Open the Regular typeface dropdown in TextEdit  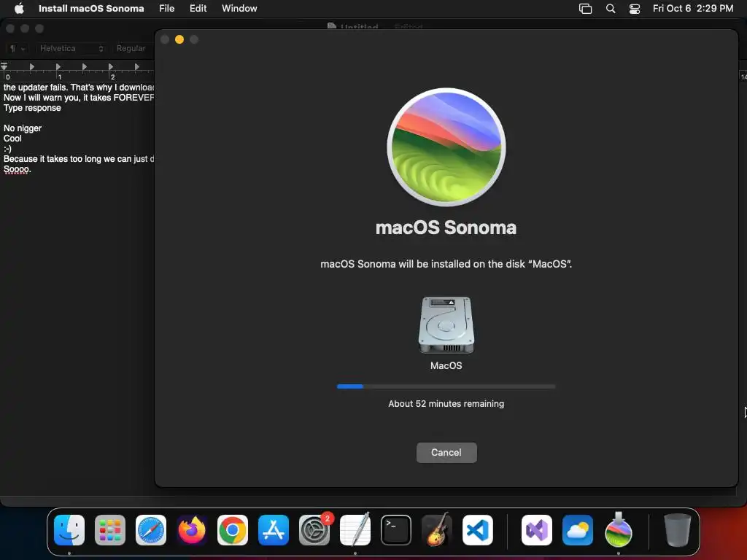click(x=131, y=49)
